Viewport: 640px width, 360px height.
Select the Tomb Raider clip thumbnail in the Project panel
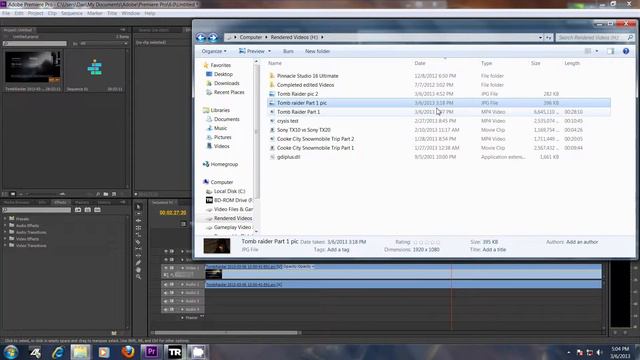[33, 68]
